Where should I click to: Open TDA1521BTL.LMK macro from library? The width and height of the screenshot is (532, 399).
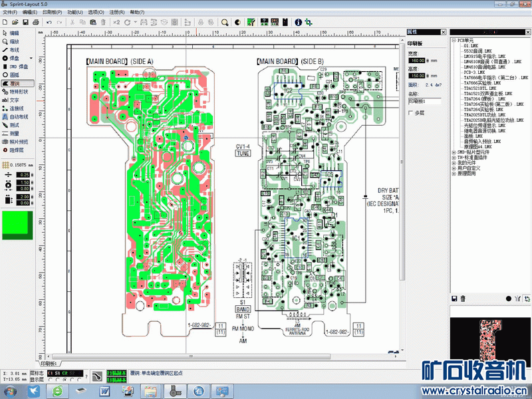475,88
